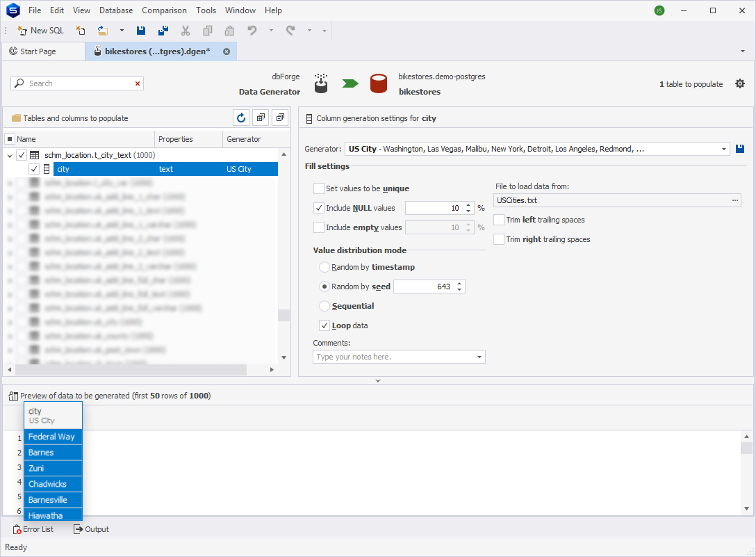Click the refresh tables icon
Screen dimensions: 756x557
(x=241, y=118)
